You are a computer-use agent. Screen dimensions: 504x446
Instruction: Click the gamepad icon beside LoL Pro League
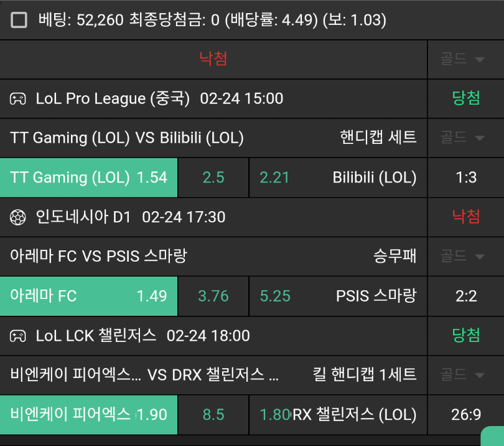pos(17,98)
